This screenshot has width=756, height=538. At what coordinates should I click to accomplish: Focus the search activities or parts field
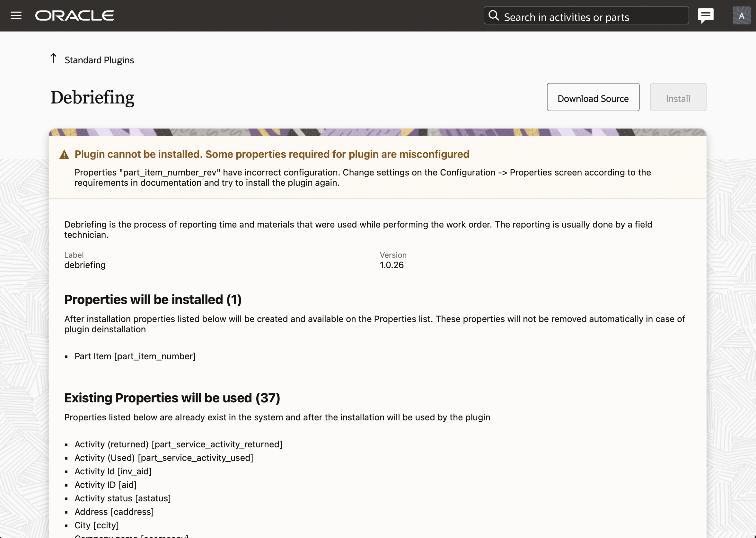(593, 17)
